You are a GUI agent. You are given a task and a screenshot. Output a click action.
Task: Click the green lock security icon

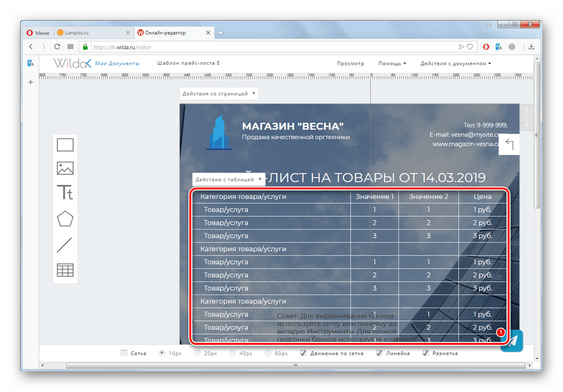point(85,47)
